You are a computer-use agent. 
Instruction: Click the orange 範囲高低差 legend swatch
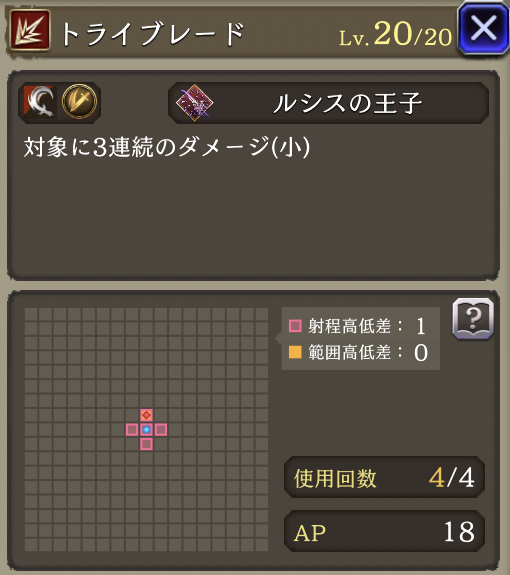click(x=295, y=352)
